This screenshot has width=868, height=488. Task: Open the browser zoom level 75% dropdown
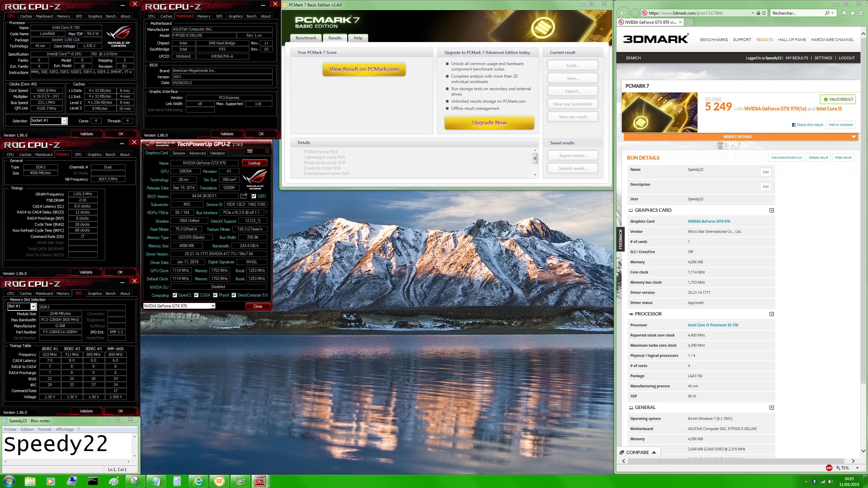(x=857, y=468)
